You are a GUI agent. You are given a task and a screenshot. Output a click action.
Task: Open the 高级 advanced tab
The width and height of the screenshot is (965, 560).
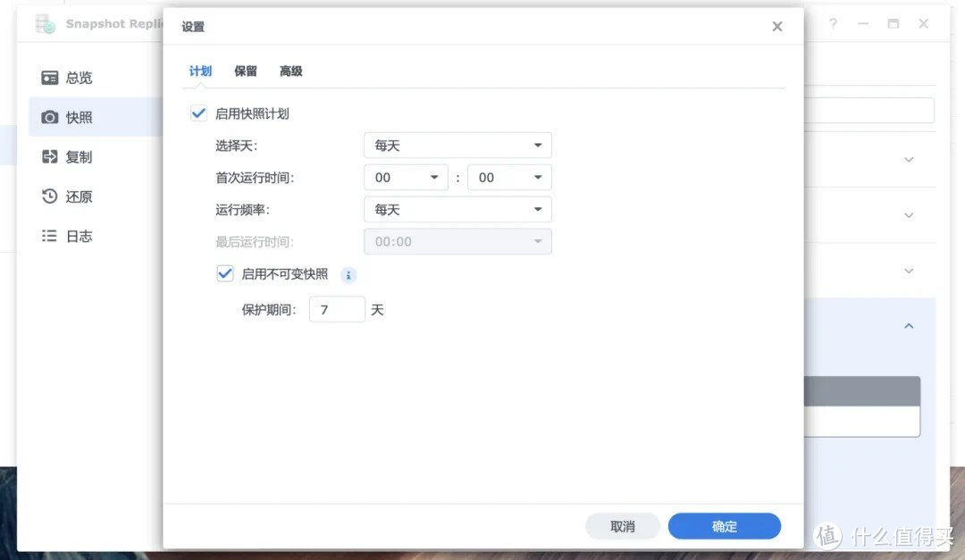click(290, 71)
